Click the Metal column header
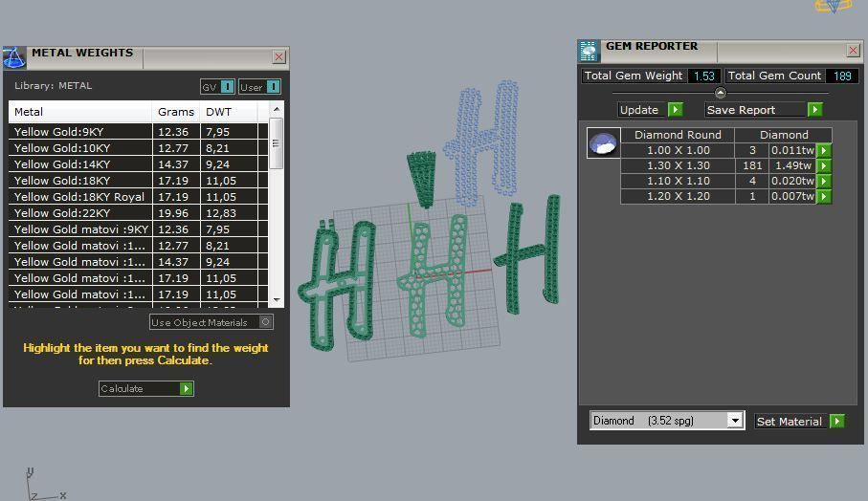The image size is (868, 501). tap(80, 112)
